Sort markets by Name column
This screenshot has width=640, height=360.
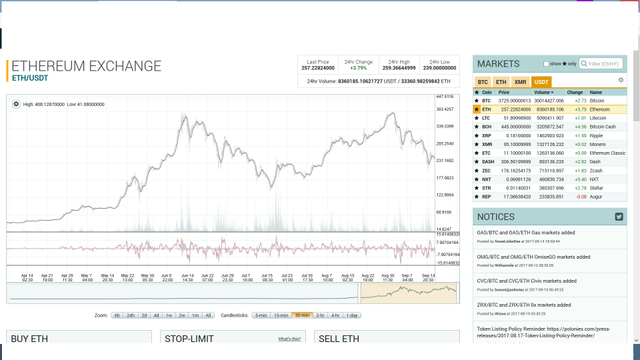point(596,92)
